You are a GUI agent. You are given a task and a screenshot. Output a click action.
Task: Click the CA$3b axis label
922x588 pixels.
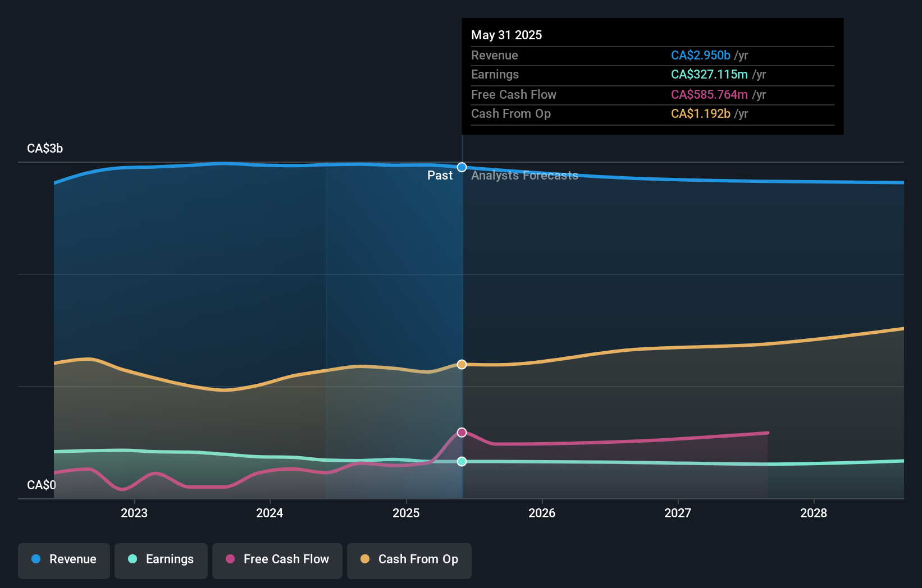click(44, 148)
